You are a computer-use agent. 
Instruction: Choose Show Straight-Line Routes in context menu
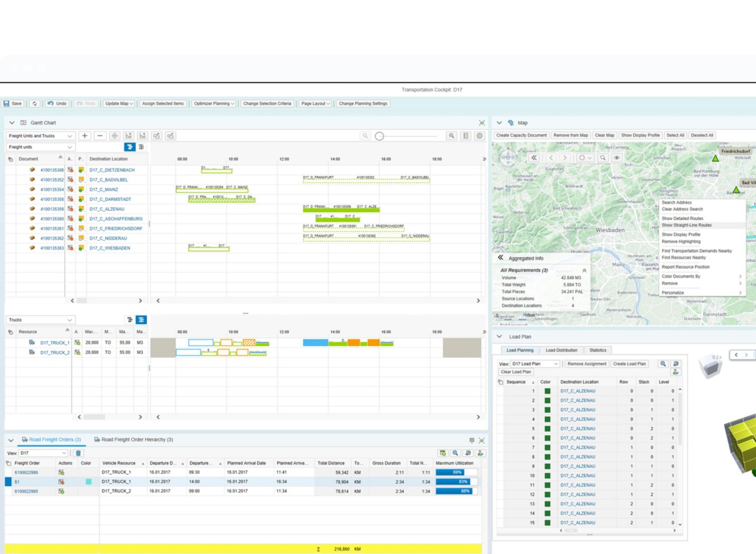pos(686,225)
